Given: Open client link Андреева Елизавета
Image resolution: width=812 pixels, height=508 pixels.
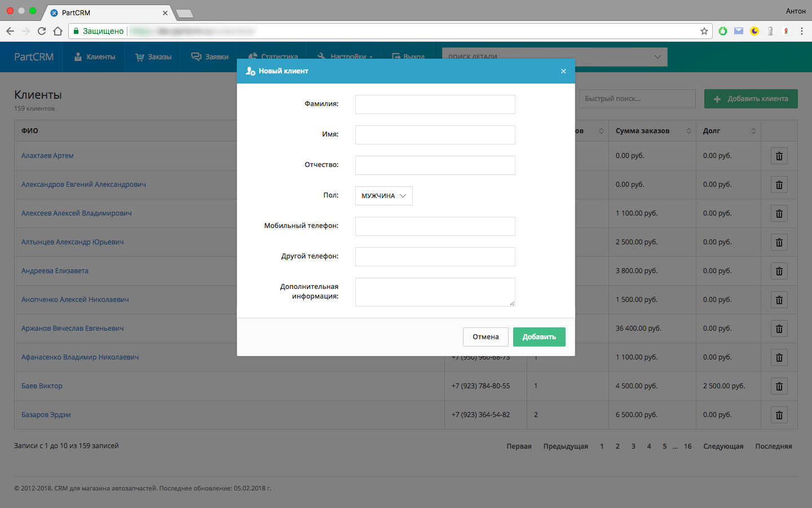Looking at the screenshot, I should pyautogui.click(x=55, y=271).
